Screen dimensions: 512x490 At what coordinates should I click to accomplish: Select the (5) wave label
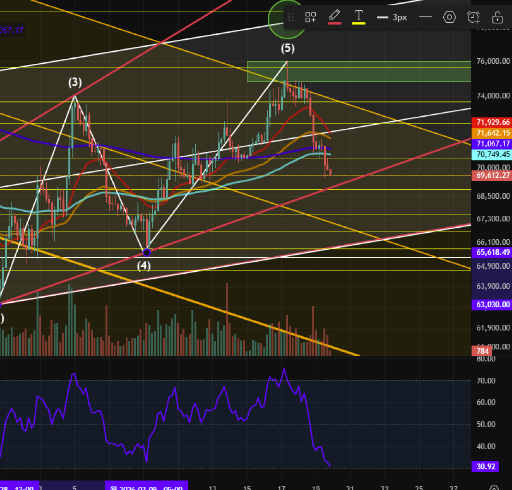click(287, 49)
